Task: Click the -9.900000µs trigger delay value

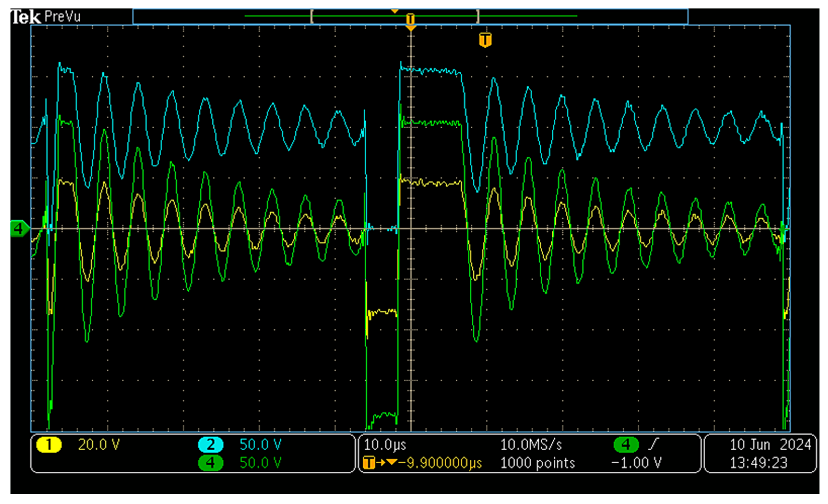Action: (440, 463)
